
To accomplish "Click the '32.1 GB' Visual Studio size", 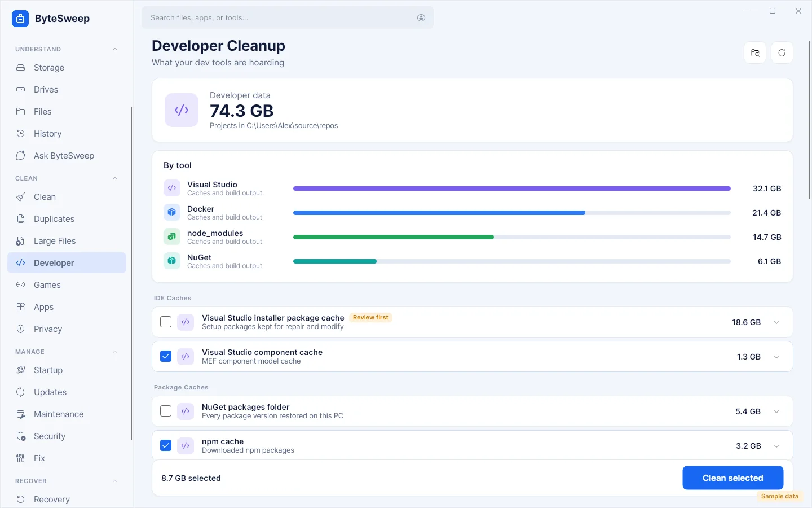I will point(767,189).
